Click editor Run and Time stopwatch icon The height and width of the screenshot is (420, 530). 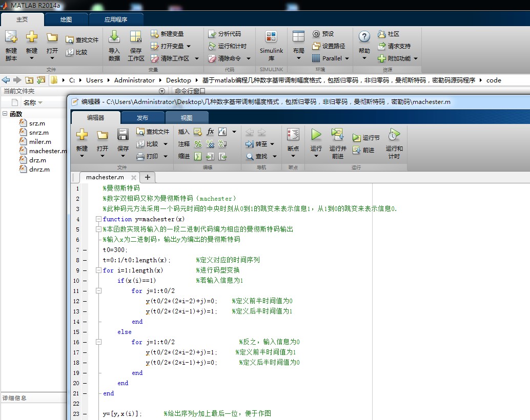pyautogui.click(x=394, y=135)
